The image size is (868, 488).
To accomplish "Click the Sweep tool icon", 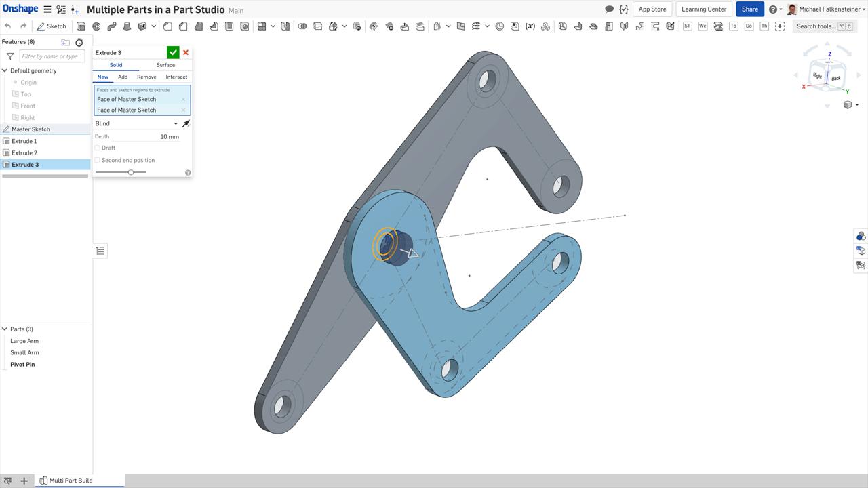I will pyautogui.click(x=112, y=26).
